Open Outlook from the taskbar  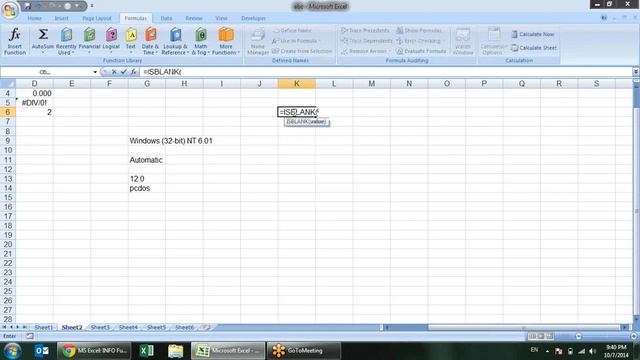click(41, 351)
